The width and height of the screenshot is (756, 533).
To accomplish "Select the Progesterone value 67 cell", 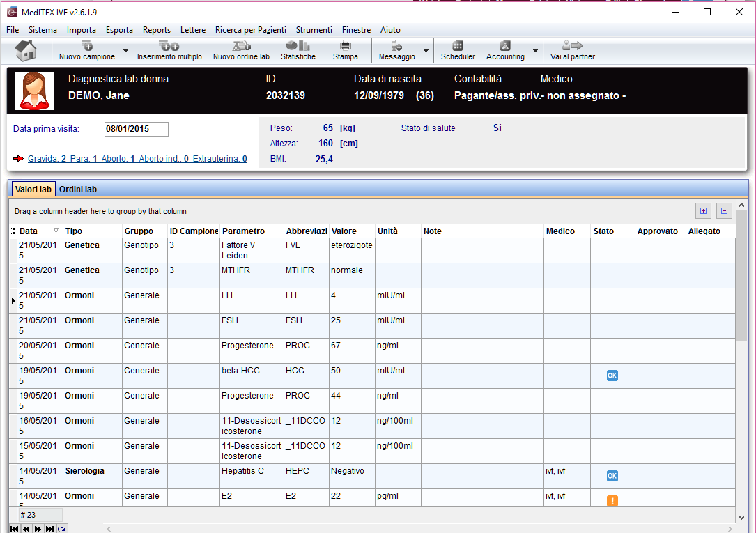I will coord(352,350).
